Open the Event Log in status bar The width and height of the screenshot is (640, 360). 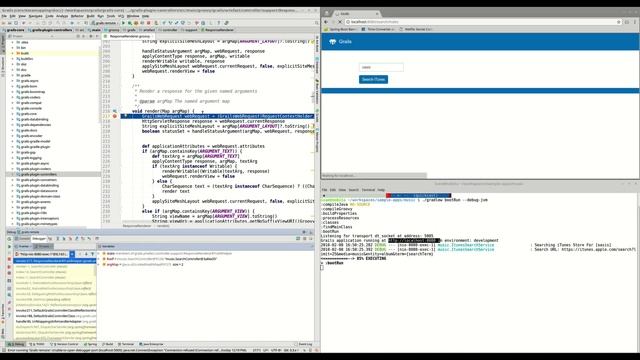click(304, 344)
